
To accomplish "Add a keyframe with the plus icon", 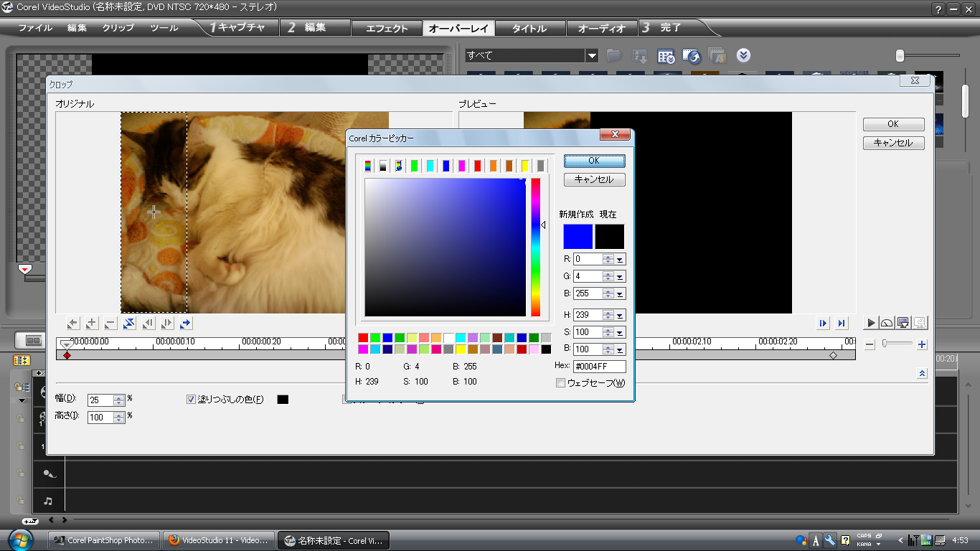I will point(91,324).
